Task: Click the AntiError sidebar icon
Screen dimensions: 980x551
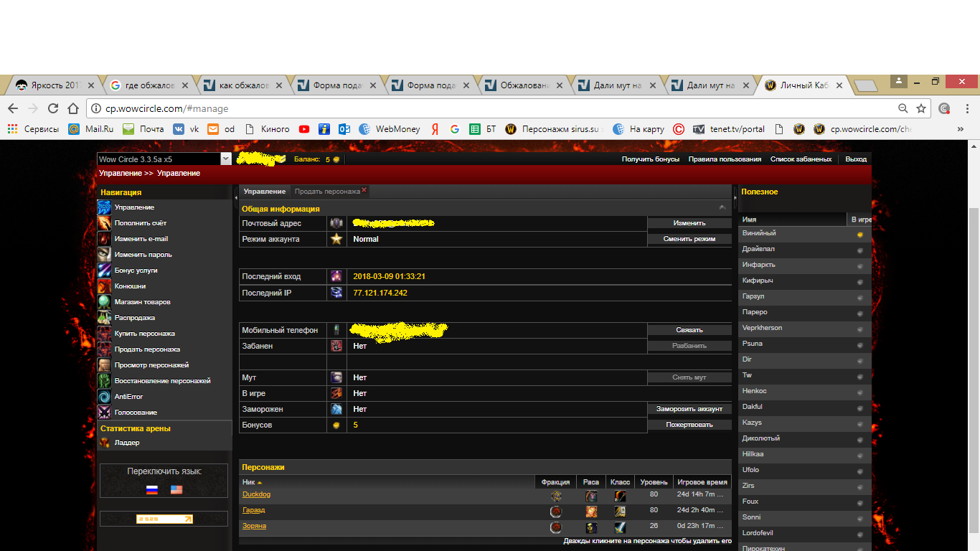Action: point(105,397)
